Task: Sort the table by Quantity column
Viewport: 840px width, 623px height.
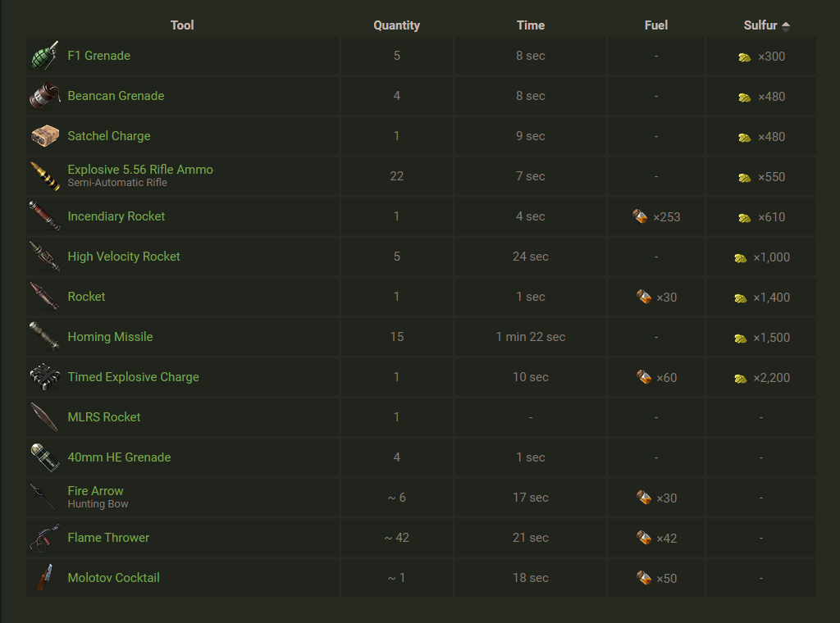Action: [396, 25]
